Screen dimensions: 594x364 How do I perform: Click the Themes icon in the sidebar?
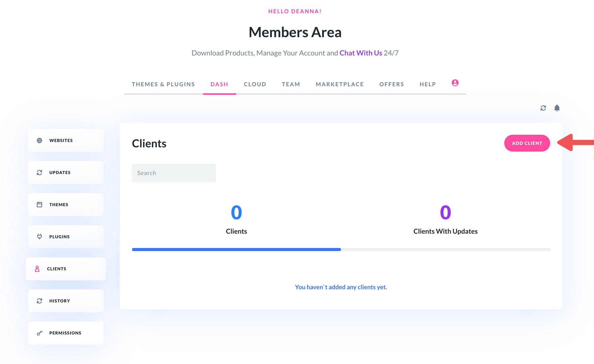tap(40, 204)
